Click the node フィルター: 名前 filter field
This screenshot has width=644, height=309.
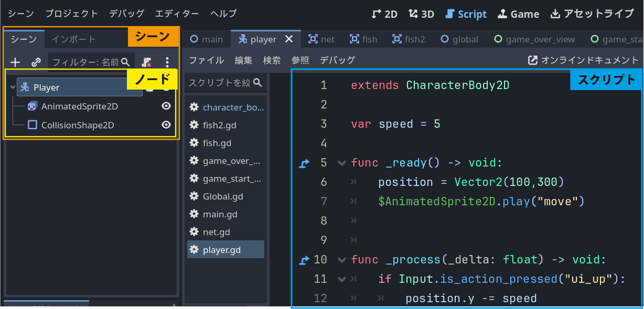[x=92, y=62]
